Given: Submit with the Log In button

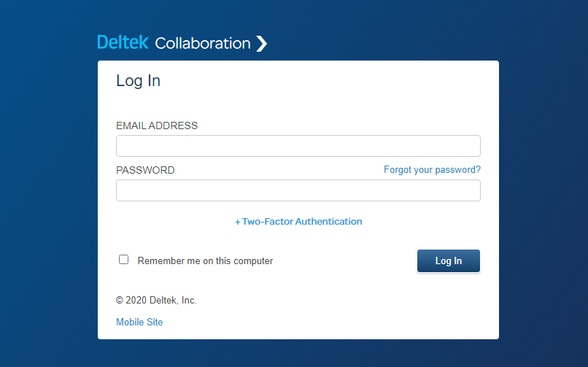Looking at the screenshot, I should pos(449,260).
